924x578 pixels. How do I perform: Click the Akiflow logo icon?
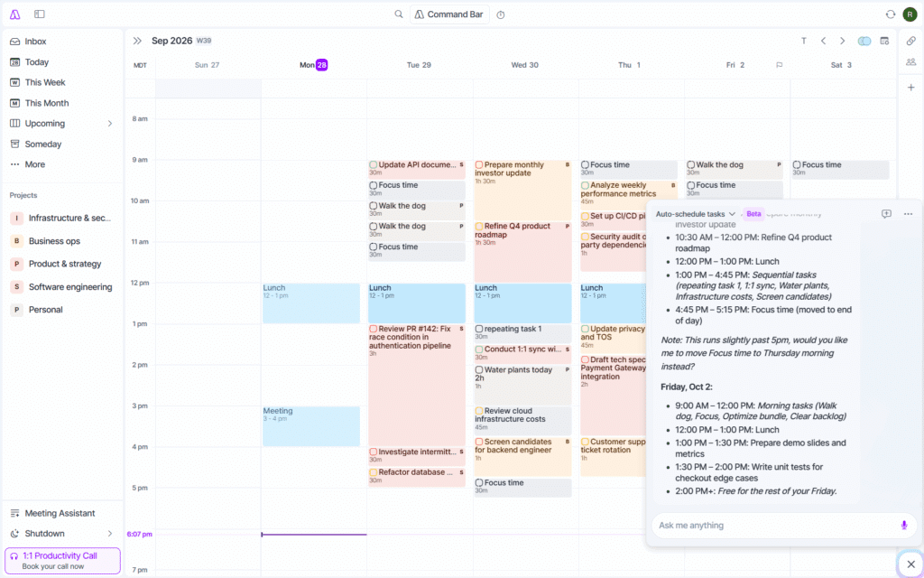point(14,14)
